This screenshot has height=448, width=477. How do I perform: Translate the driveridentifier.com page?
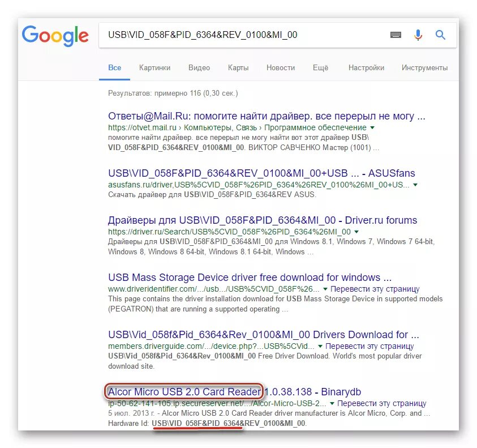[x=375, y=289]
